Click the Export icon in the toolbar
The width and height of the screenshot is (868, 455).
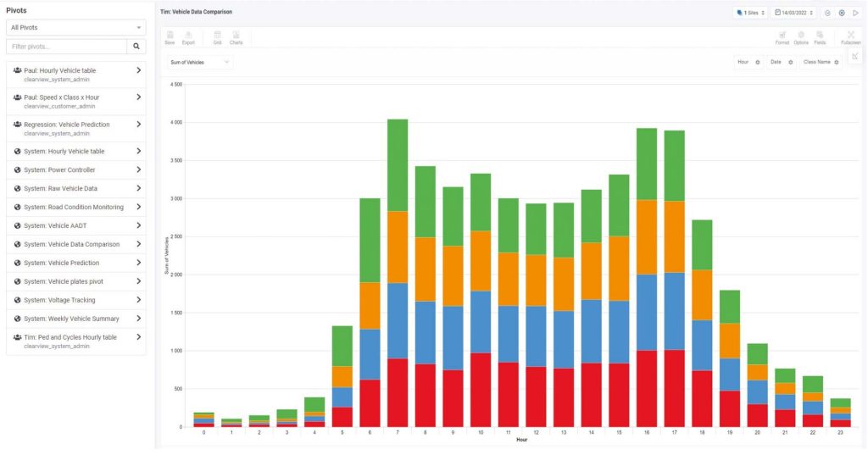(188, 37)
